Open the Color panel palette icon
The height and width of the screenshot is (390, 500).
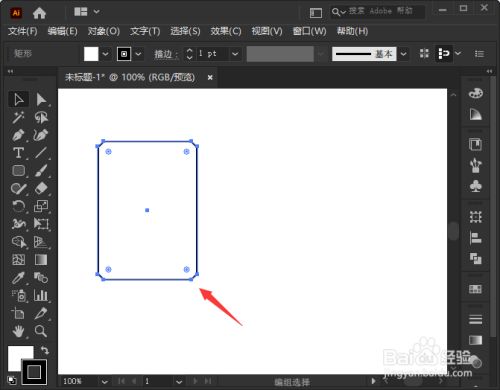point(475,93)
